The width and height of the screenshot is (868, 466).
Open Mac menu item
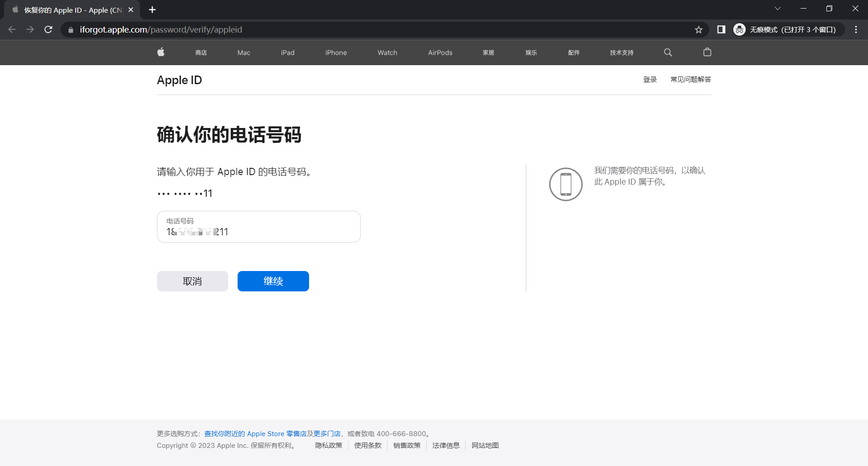(244, 52)
